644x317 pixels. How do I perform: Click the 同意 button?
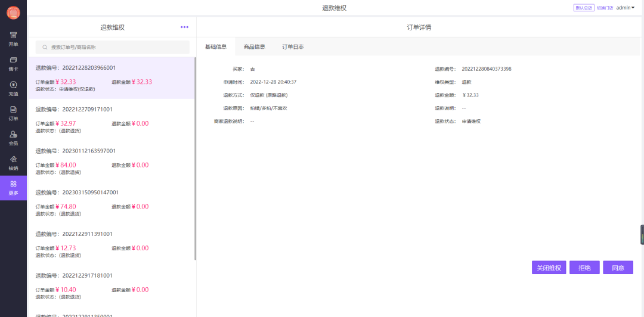point(618,268)
